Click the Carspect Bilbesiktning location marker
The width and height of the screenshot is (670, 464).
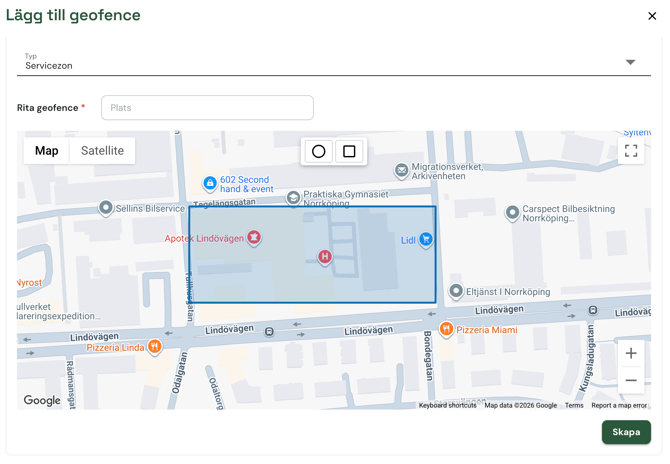512,212
